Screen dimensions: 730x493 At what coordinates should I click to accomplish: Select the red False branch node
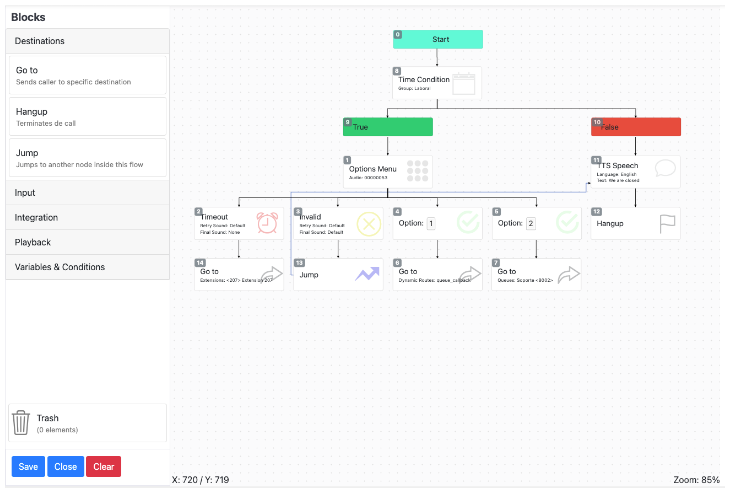tap(636, 127)
